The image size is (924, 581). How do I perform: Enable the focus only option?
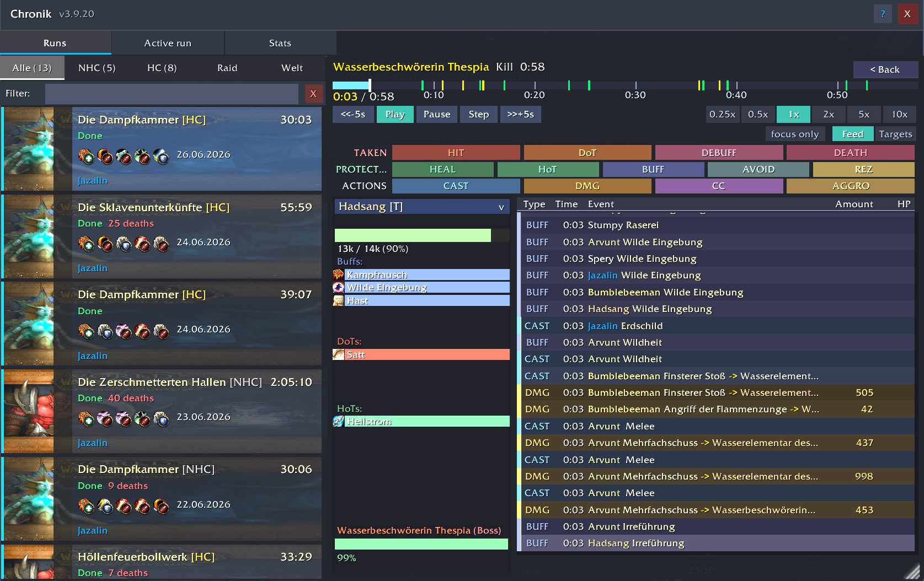[x=795, y=134]
